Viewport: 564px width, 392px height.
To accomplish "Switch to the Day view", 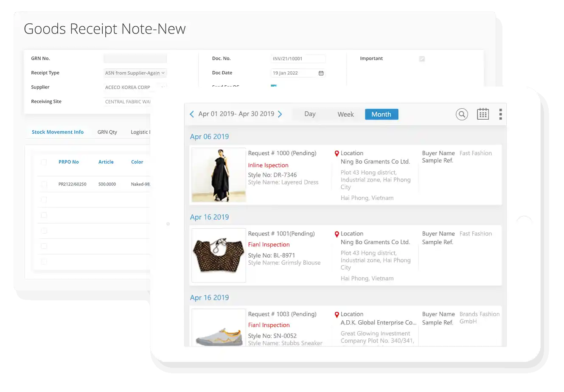I will pos(310,114).
